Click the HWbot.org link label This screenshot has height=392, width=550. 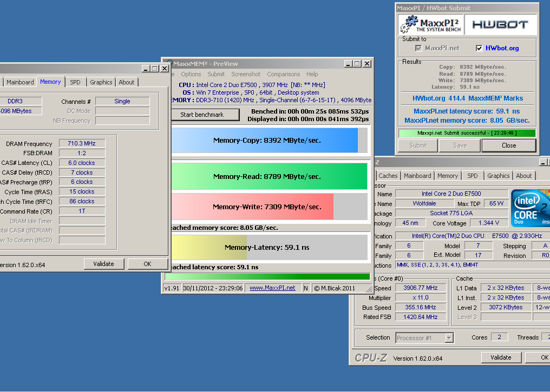tap(502, 48)
